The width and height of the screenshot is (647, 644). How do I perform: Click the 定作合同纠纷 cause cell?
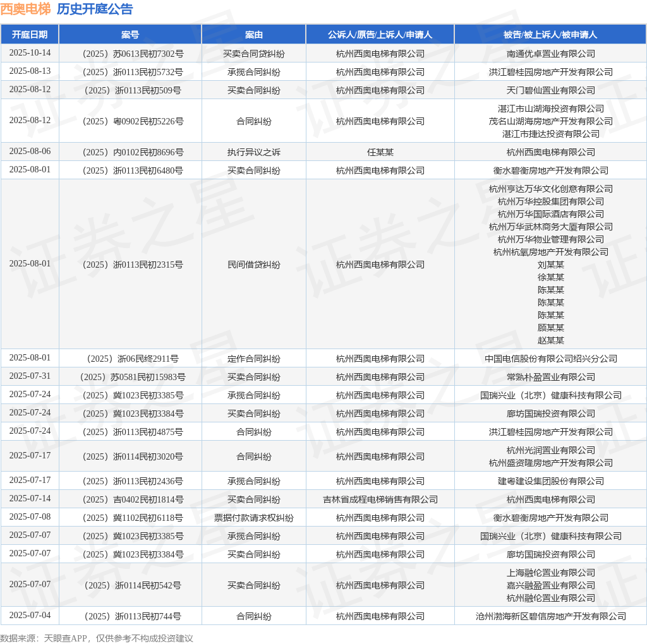pyautogui.click(x=254, y=359)
